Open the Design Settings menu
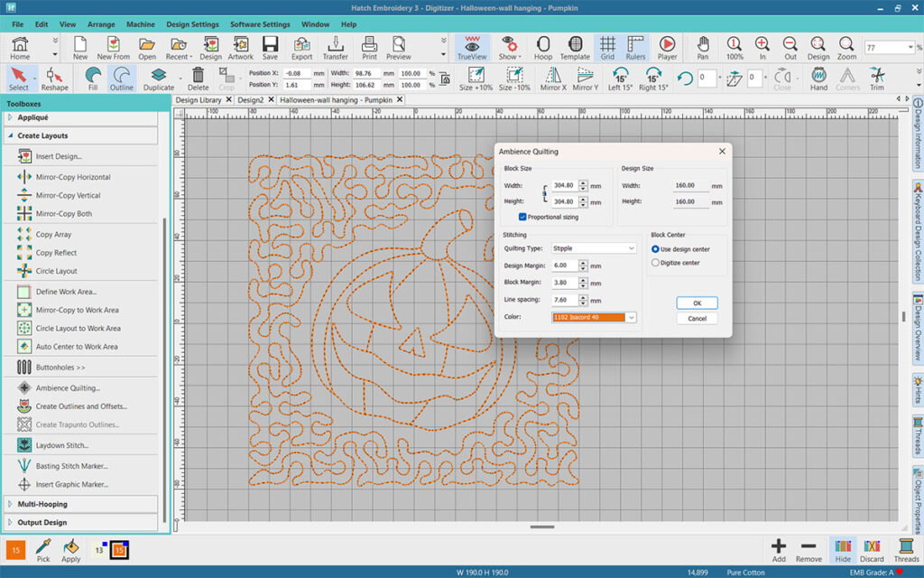Image resolution: width=924 pixels, height=578 pixels. click(192, 24)
